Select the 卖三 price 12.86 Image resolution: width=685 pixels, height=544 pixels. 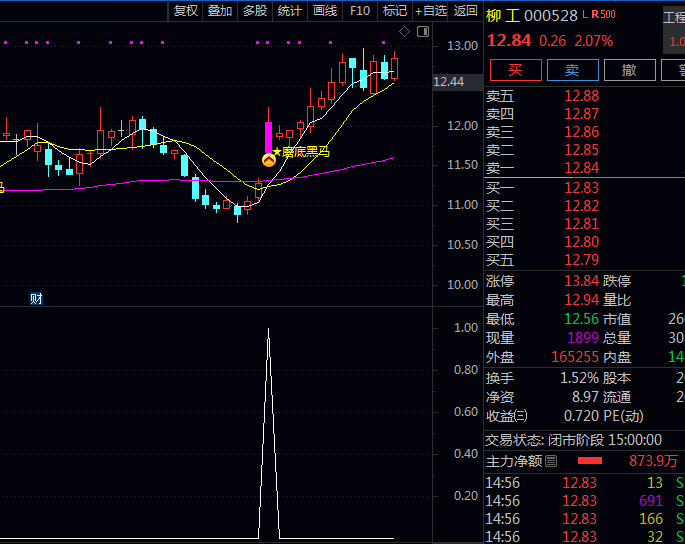pos(581,132)
